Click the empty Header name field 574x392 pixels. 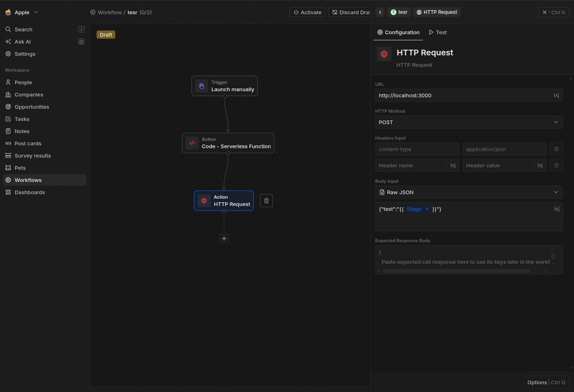tap(411, 165)
